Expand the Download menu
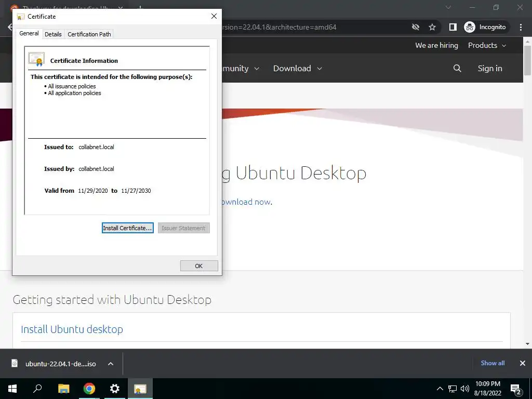532x399 pixels. pos(298,68)
